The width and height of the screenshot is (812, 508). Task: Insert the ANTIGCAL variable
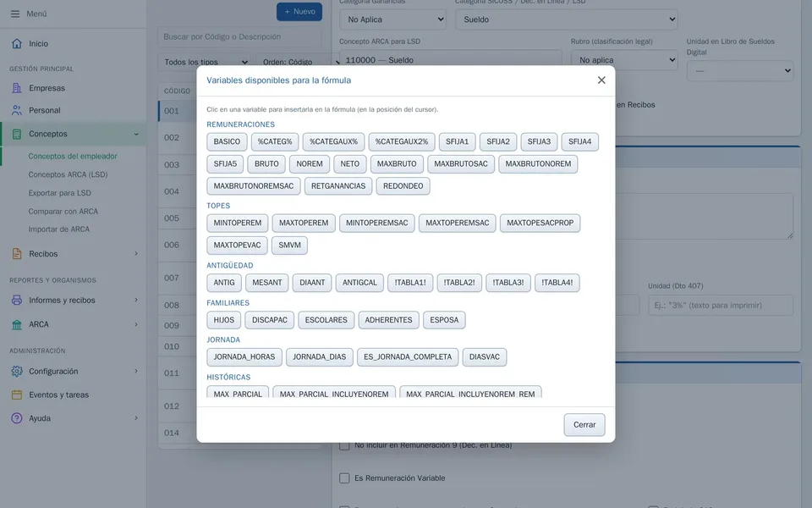click(359, 283)
